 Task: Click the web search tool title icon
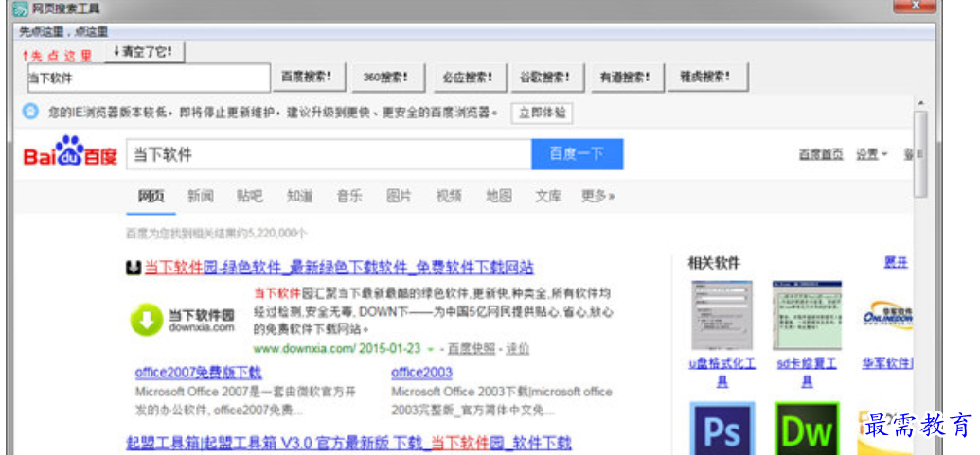click(x=19, y=9)
